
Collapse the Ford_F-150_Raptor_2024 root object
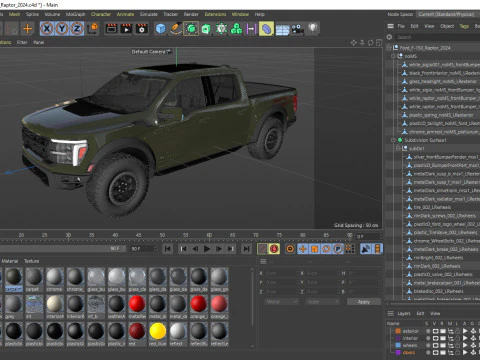pos(388,48)
